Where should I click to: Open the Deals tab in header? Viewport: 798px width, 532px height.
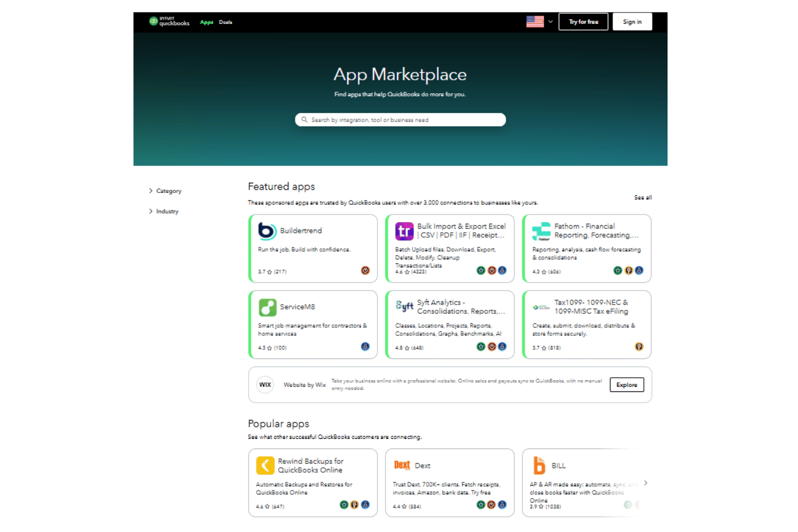coord(225,22)
